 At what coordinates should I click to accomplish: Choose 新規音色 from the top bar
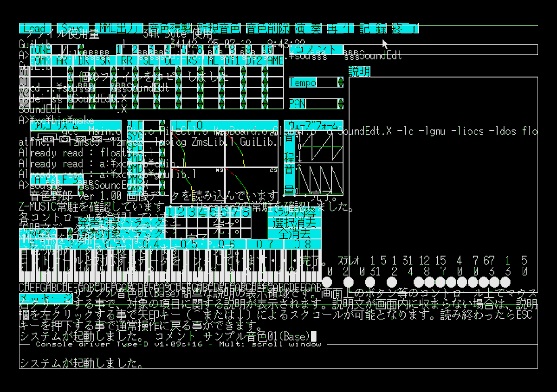click(218, 28)
